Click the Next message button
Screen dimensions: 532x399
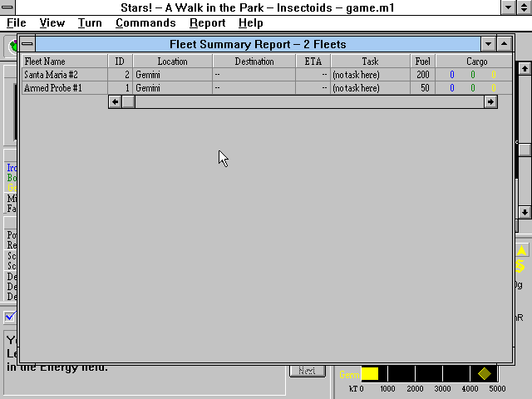point(308,371)
